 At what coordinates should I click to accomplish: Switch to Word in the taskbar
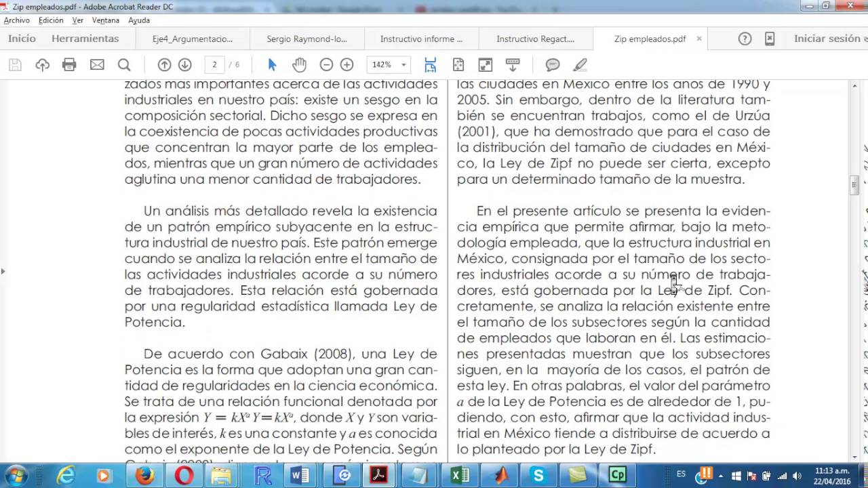coord(300,475)
